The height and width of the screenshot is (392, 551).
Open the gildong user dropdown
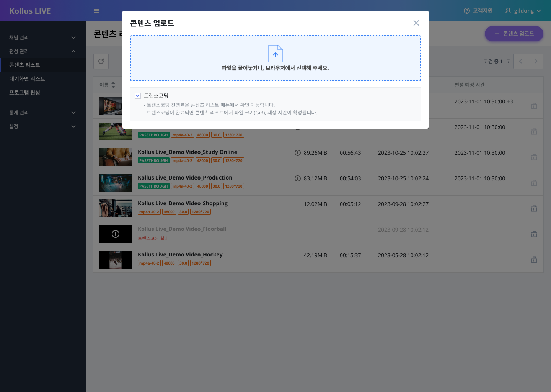(x=523, y=11)
